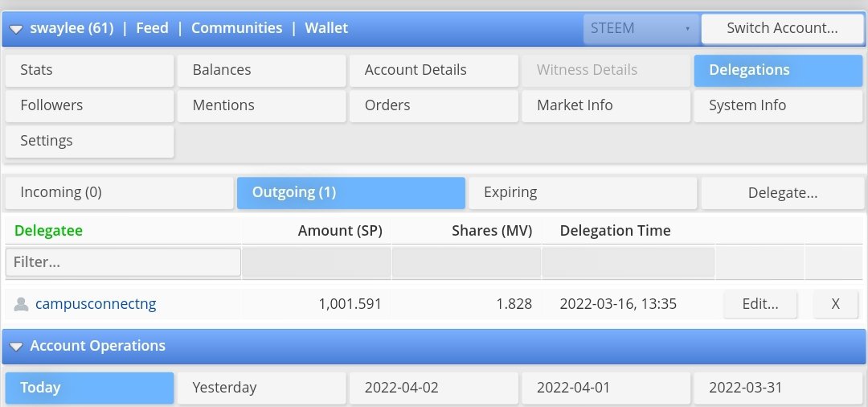Open the Delegations tab
Viewport: 868px width, 407px height.
(x=777, y=70)
